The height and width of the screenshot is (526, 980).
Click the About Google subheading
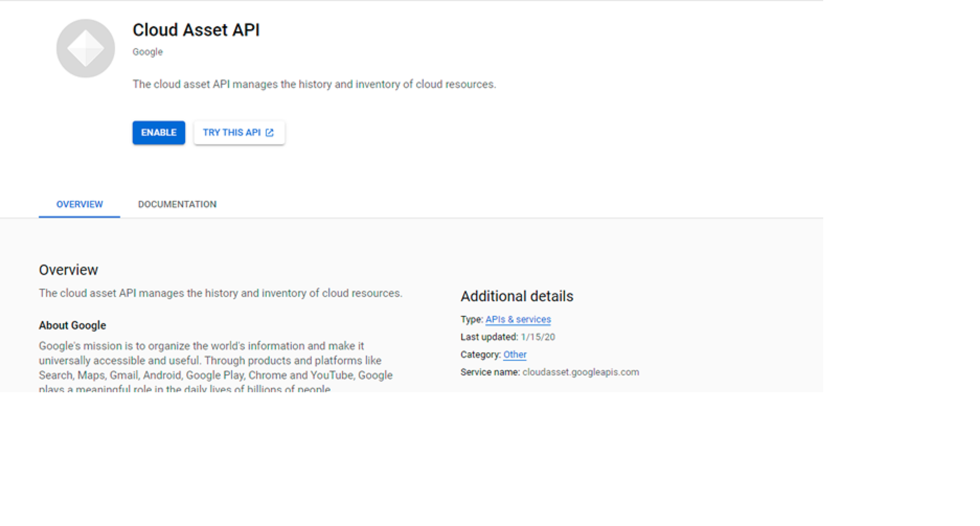pyautogui.click(x=72, y=325)
